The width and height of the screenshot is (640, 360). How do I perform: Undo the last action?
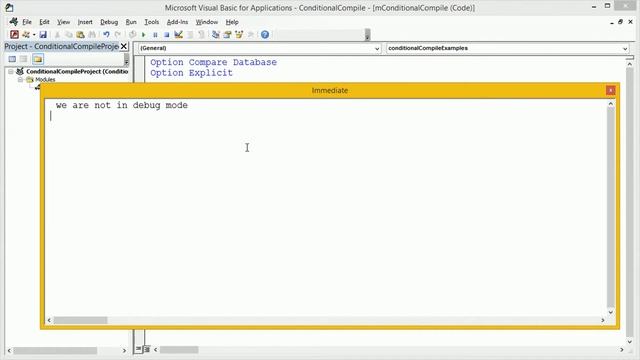click(106, 35)
